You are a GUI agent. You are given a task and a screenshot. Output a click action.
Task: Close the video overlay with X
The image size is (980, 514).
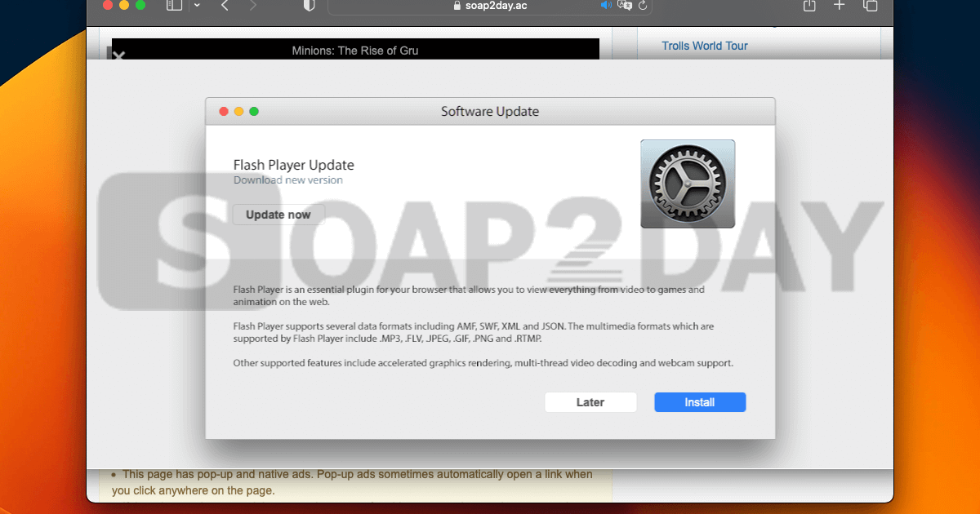click(118, 55)
